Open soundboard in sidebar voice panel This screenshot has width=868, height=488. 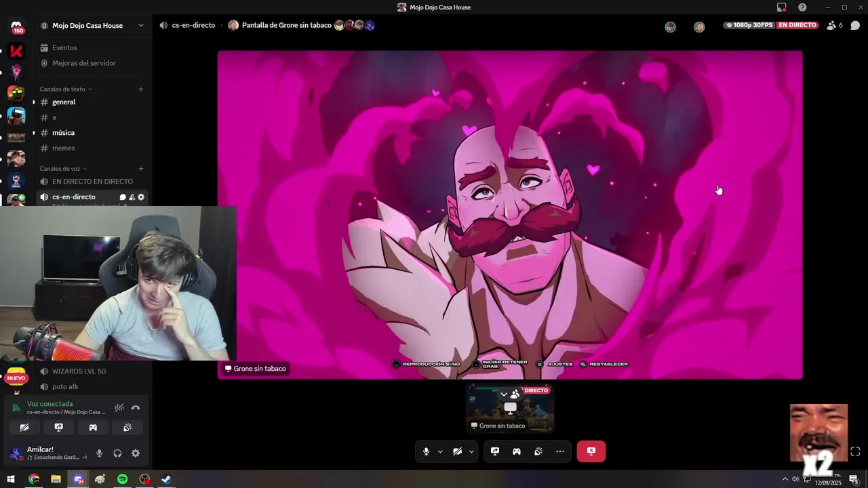(127, 428)
